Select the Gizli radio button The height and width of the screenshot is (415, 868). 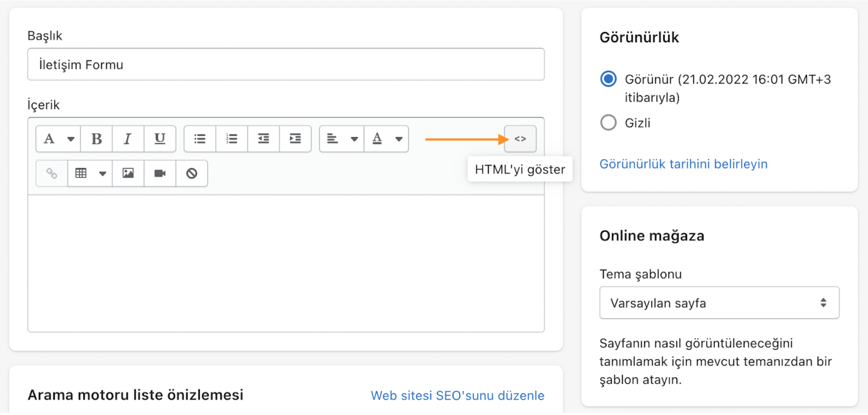(608, 123)
